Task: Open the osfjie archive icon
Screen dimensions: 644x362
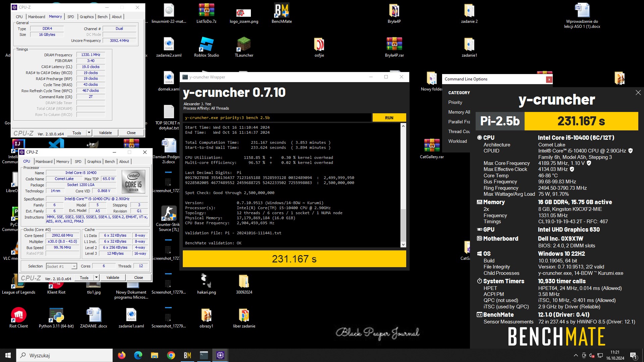Action: pyautogui.click(x=319, y=47)
